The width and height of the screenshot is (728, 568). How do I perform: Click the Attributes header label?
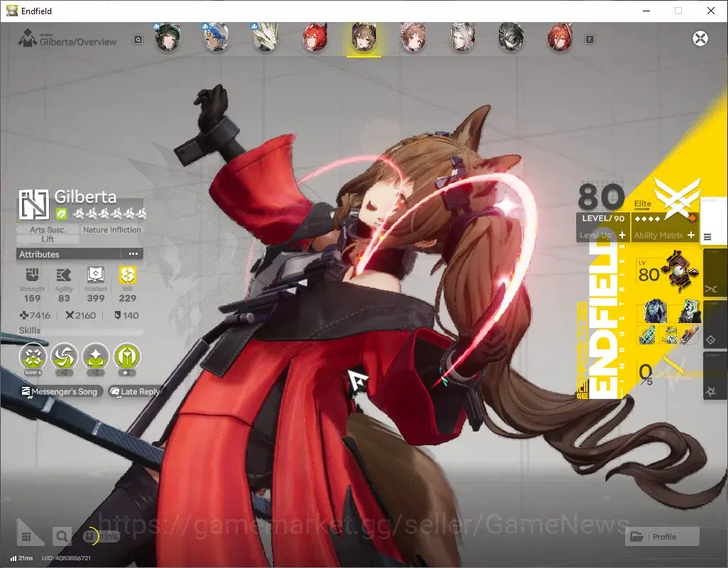40,254
